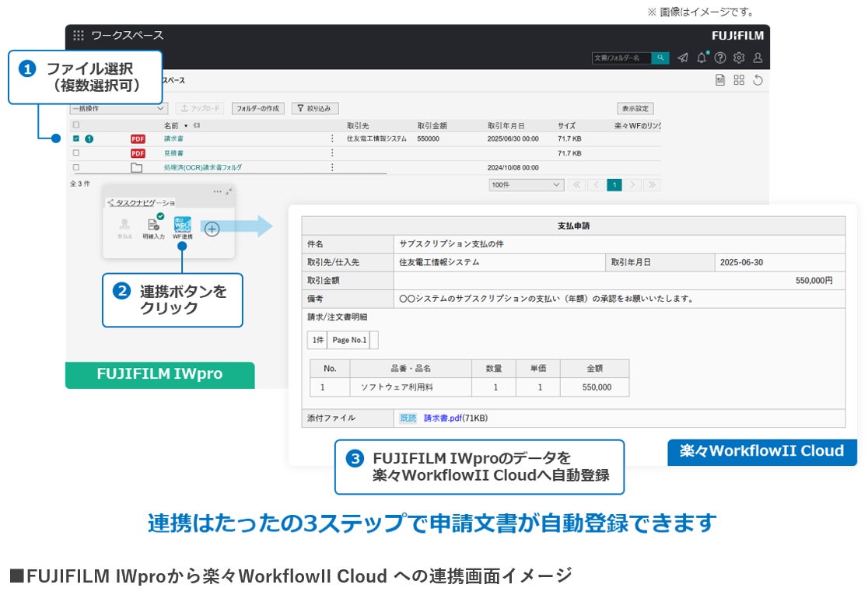Click the アップロード button
This screenshot has height=595, width=868.
click(x=200, y=108)
